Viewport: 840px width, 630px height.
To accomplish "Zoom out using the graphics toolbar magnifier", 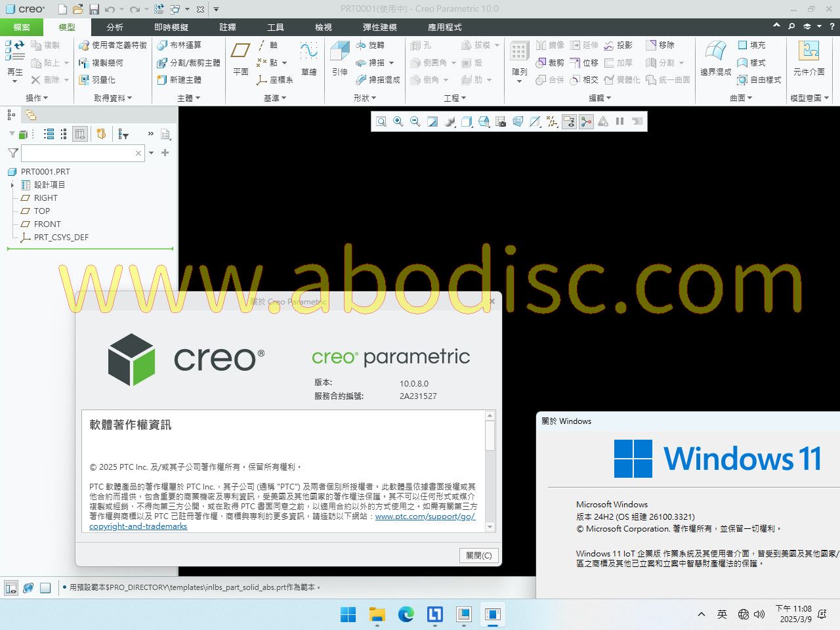I will (415, 121).
